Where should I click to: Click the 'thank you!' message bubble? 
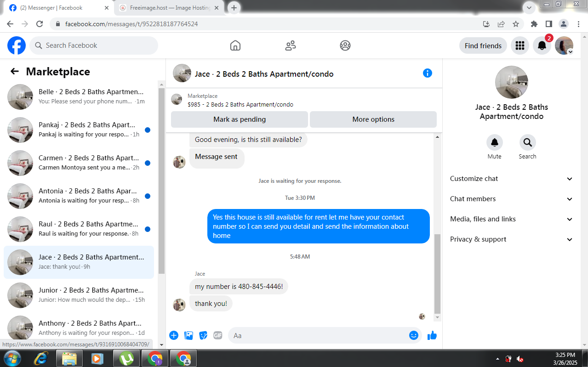coord(211,304)
